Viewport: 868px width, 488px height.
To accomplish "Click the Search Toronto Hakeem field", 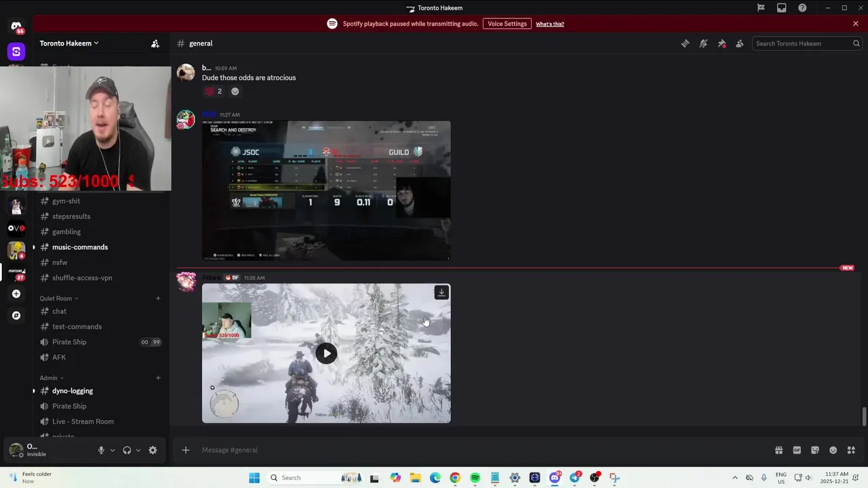I will pos(807,43).
